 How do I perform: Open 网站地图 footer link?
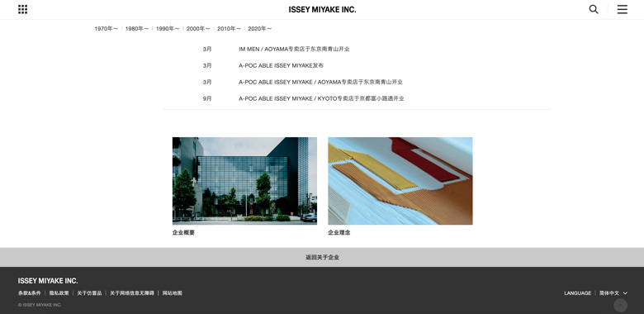point(172,293)
